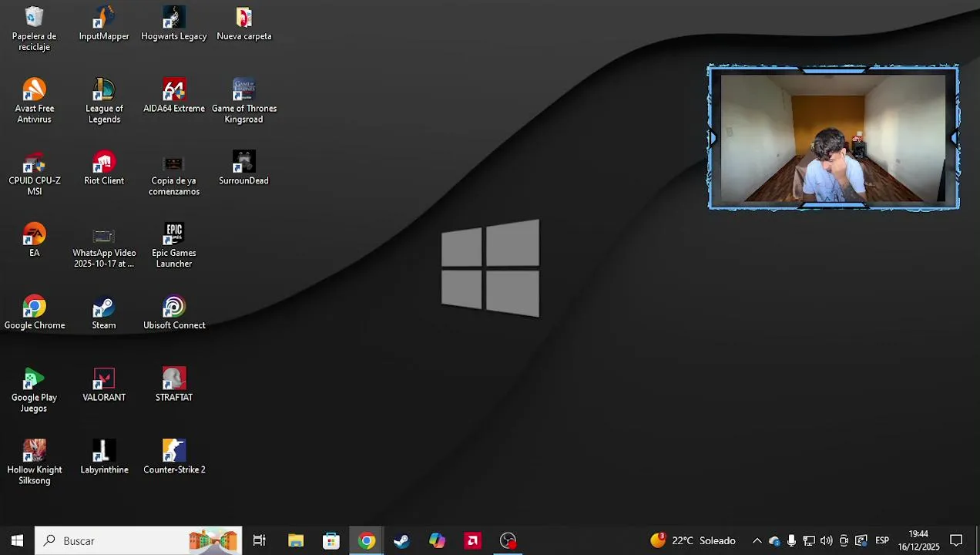Open the 22°C Soleado weather widget
The image size is (980, 555).
coord(693,540)
